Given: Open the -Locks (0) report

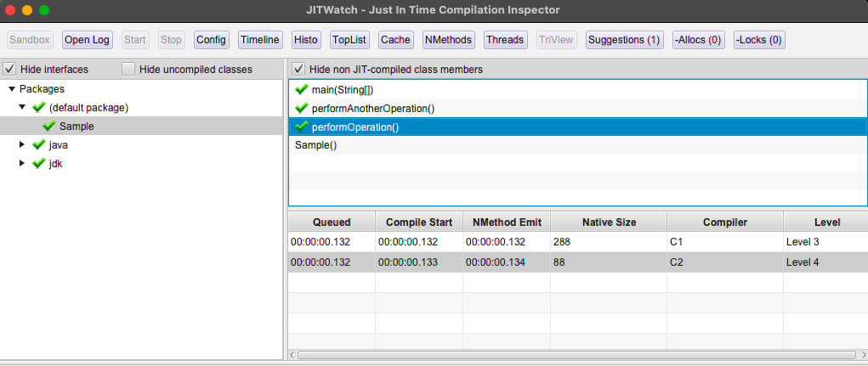Looking at the screenshot, I should 759,40.
